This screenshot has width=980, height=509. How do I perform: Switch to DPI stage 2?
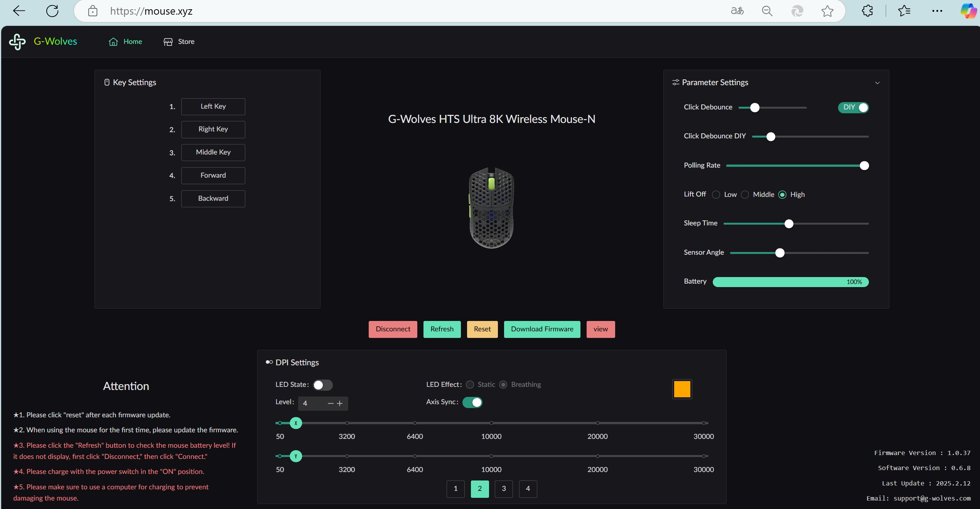tap(479, 489)
